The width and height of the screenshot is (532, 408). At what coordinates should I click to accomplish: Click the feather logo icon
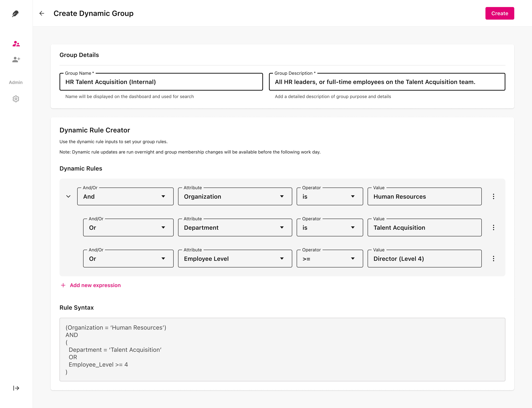(x=15, y=14)
